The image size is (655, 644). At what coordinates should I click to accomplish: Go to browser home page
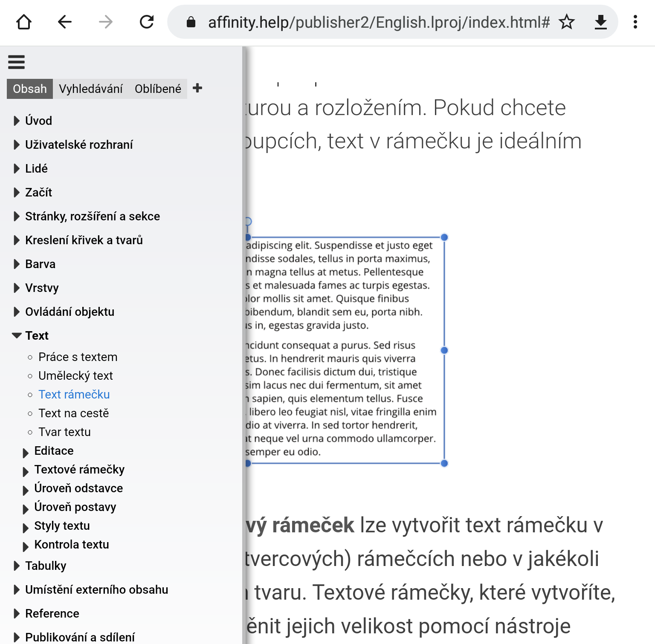(24, 22)
